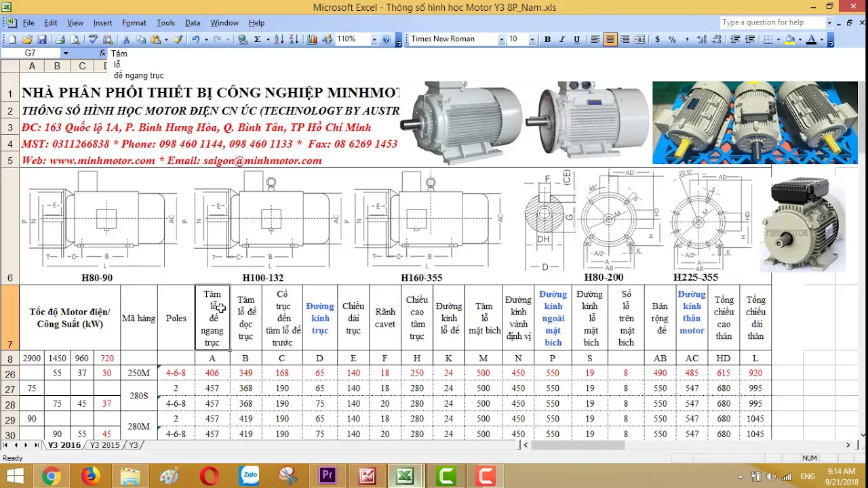Expand the Name Box dropdown arrow
The image size is (868, 488).
[65, 53]
